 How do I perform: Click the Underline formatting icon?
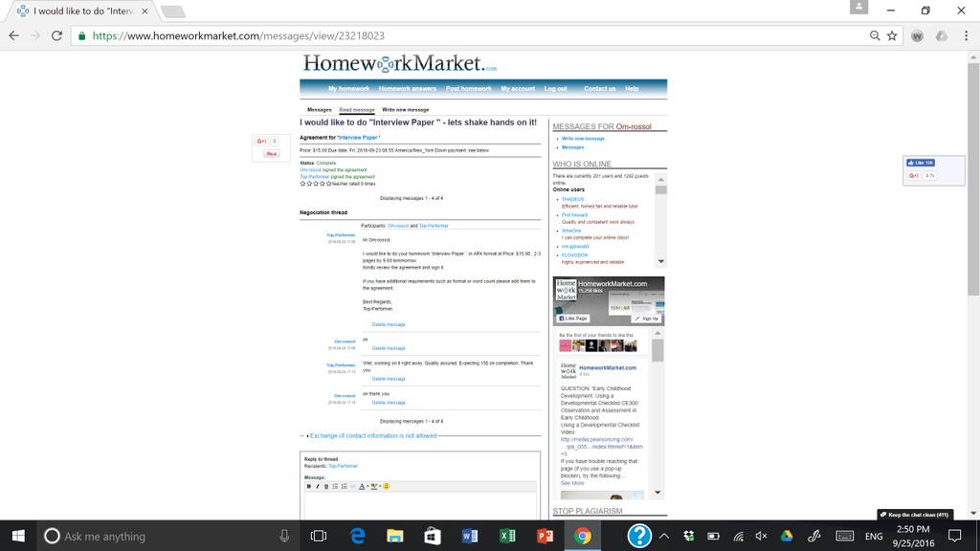pos(326,486)
